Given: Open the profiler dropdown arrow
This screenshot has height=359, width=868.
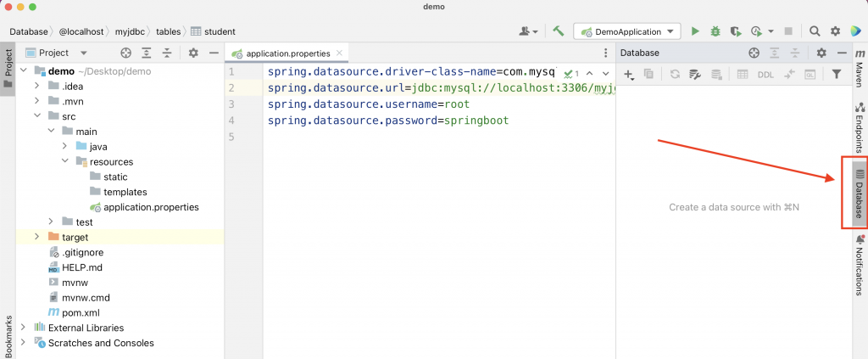Looking at the screenshot, I should [x=771, y=31].
